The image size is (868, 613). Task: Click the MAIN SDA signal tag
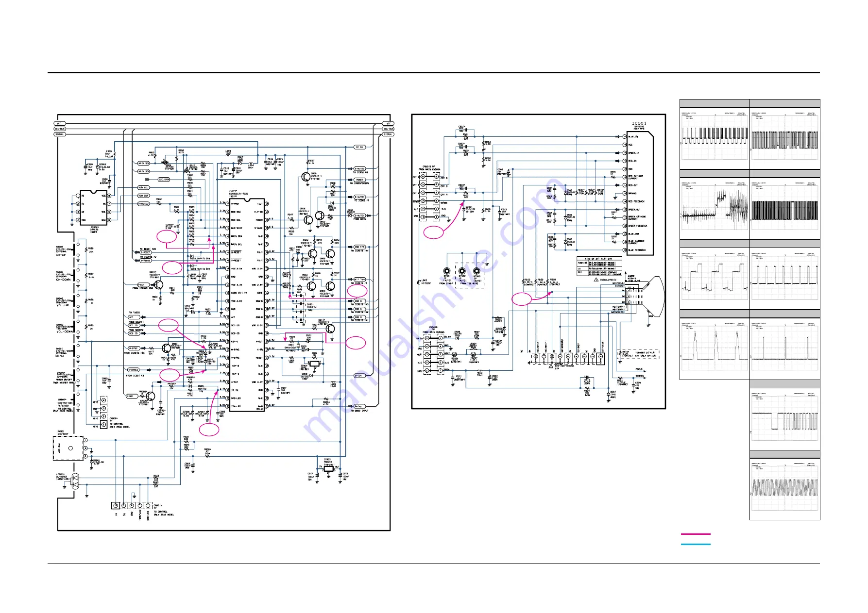(x=143, y=171)
